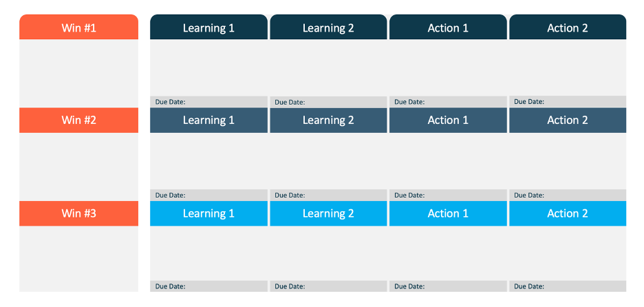
Task: Click Learning 1 header in Win #1 row
Action: click(208, 27)
